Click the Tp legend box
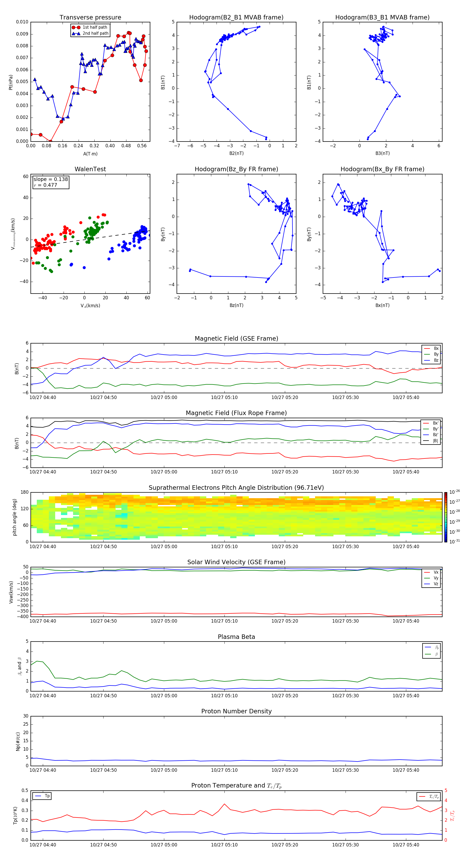Image resolution: width=473 pixels, height=868 pixels. (x=42, y=796)
